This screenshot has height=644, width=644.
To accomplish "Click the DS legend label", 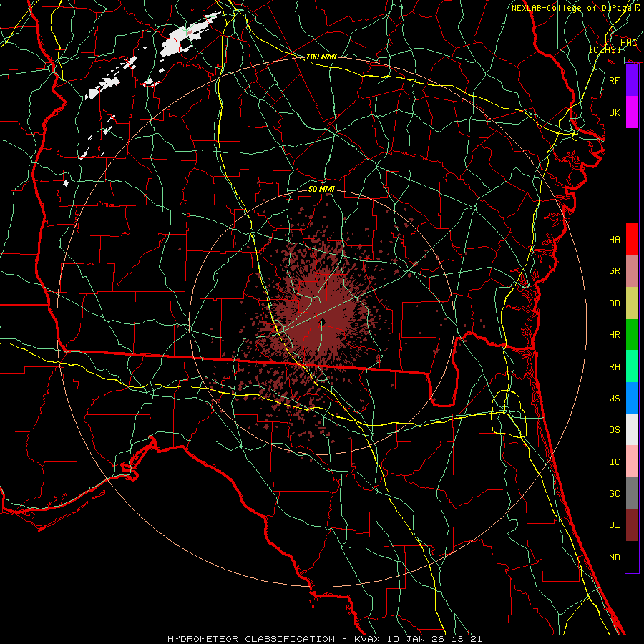I will (615, 430).
